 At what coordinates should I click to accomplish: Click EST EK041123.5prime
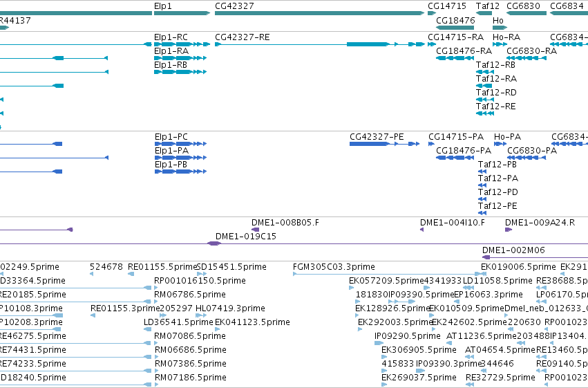[x=217, y=329]
